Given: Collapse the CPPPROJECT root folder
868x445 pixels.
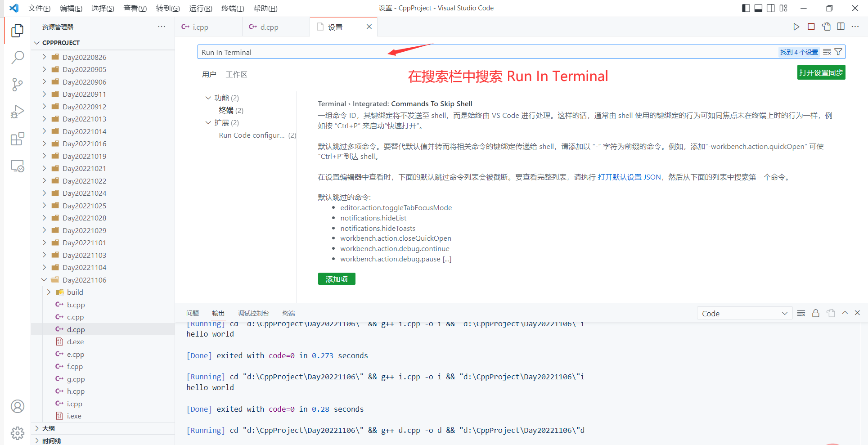Looking at the screenshot, I should coord(36,43).
